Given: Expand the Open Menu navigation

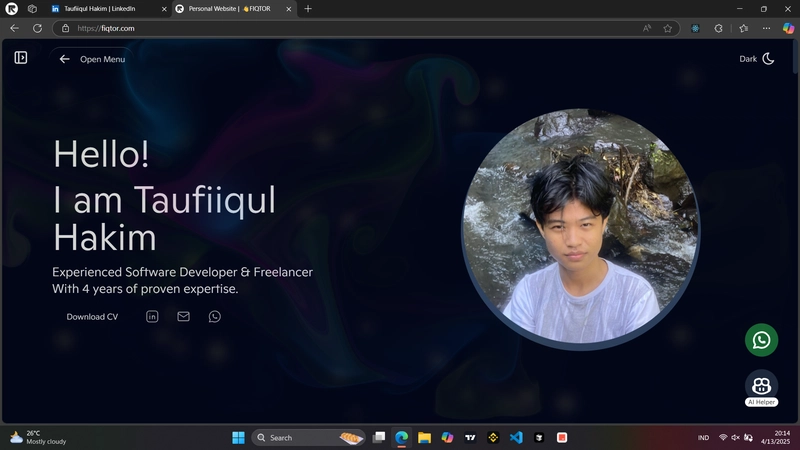Looking at the screenshot, I should pyautogui.click(x=92, y=59).
